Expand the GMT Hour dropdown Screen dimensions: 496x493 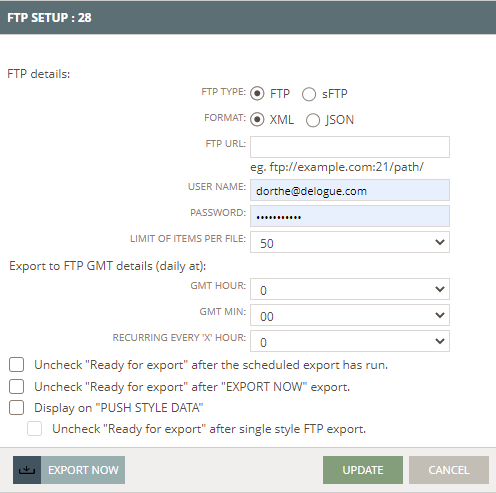point(350,289)
